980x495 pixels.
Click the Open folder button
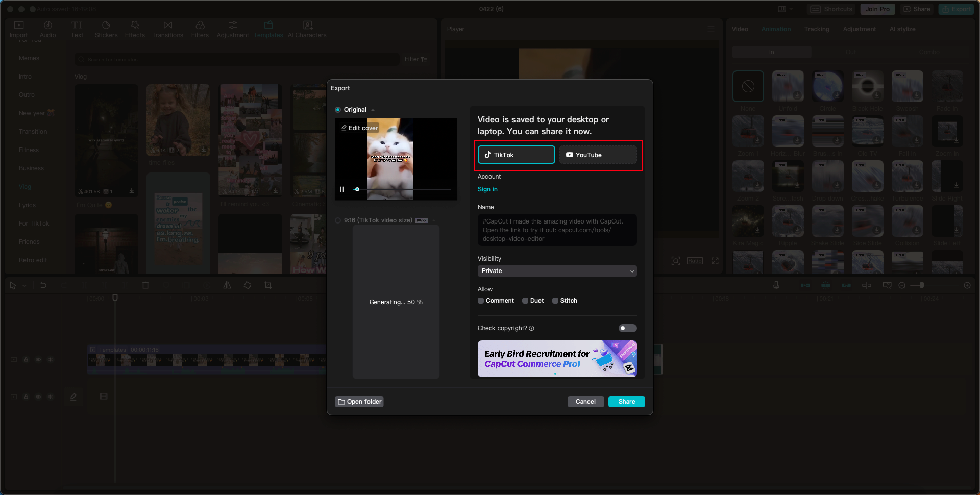359,402
